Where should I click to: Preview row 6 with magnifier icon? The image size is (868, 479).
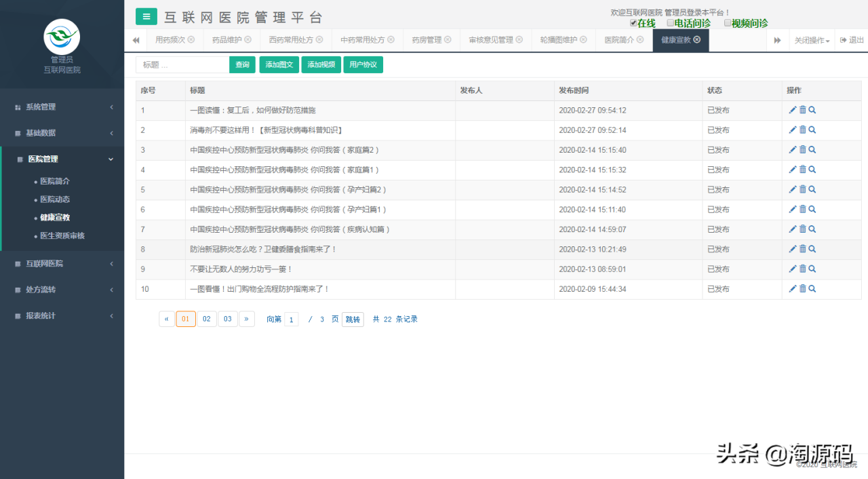(x=812, y=209)
